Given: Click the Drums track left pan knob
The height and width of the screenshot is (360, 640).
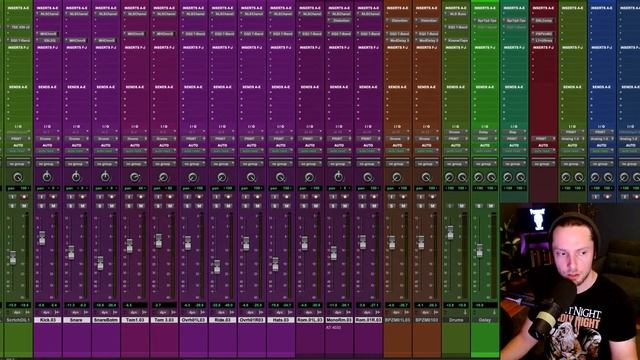Looking at the screenshot, I should click(x=449, y=177).
